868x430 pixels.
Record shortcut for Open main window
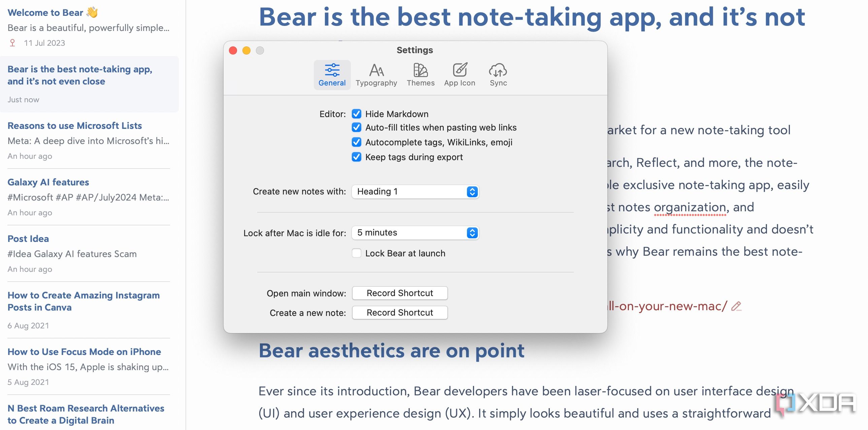[400, 293]
